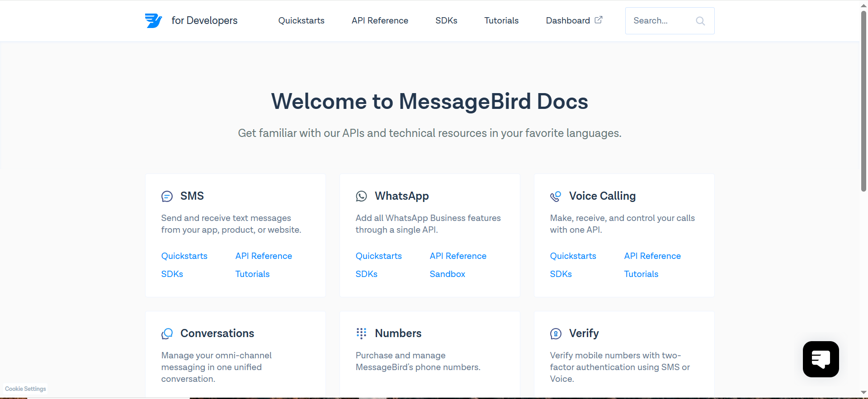Image resolution: width=868 pixels, height=399 pixels.
Task: Click the Cookie Settings button
Action: [x=25, y=389]
